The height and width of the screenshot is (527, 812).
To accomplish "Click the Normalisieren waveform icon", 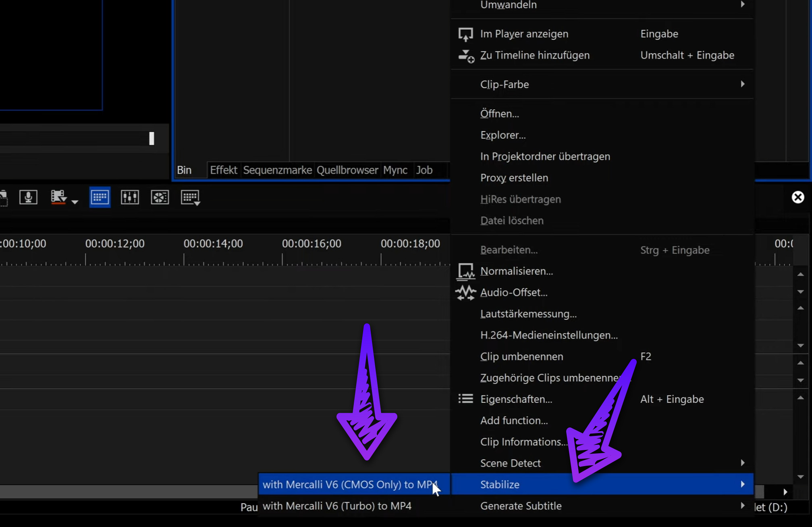I will click(x=465, y=271).
